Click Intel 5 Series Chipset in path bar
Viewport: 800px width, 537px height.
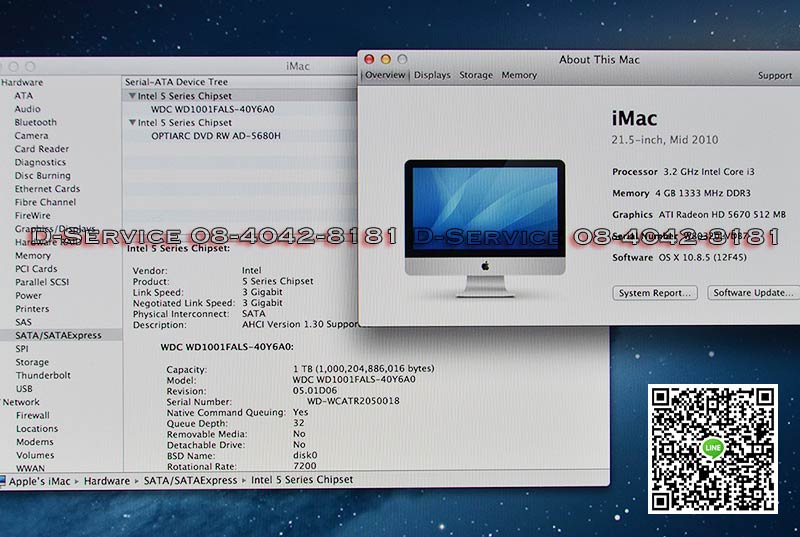tap(302, 479)
